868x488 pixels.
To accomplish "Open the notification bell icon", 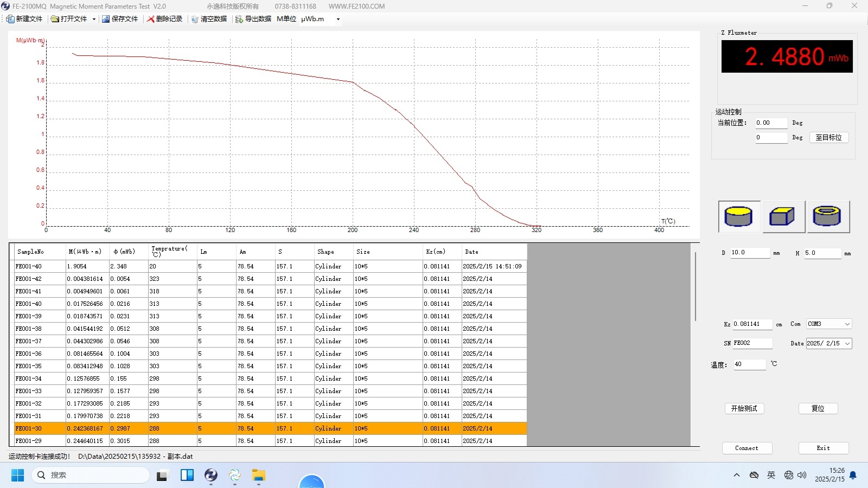I will click(853, 476).
